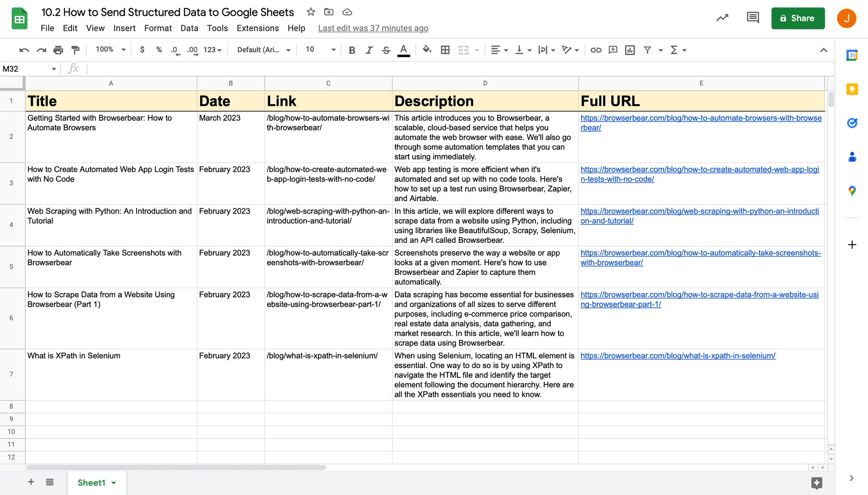Image resolution: width=868 pixels, height=495 pixels.
Task: Open the Insert chart icon
Action: (630, 49)
